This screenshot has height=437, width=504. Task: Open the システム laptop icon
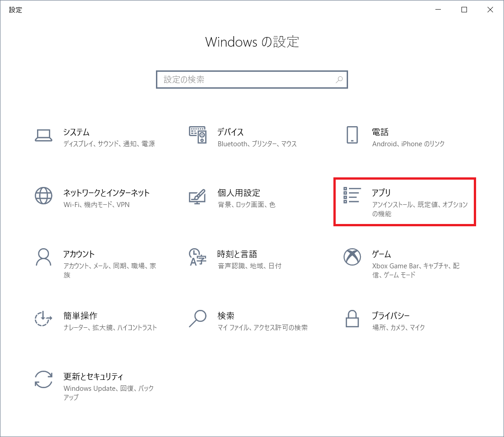(x=43, y=135)
